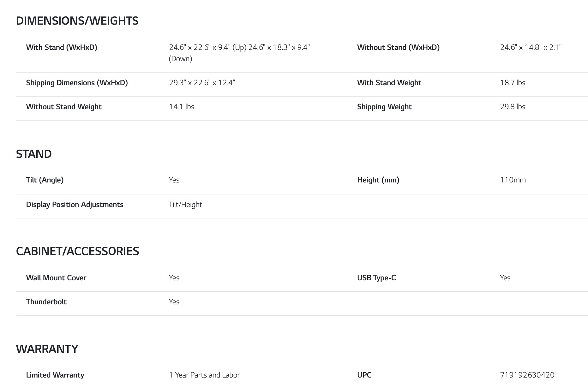
Task: Click the USB Type-C label
Action: coord(376,278)
